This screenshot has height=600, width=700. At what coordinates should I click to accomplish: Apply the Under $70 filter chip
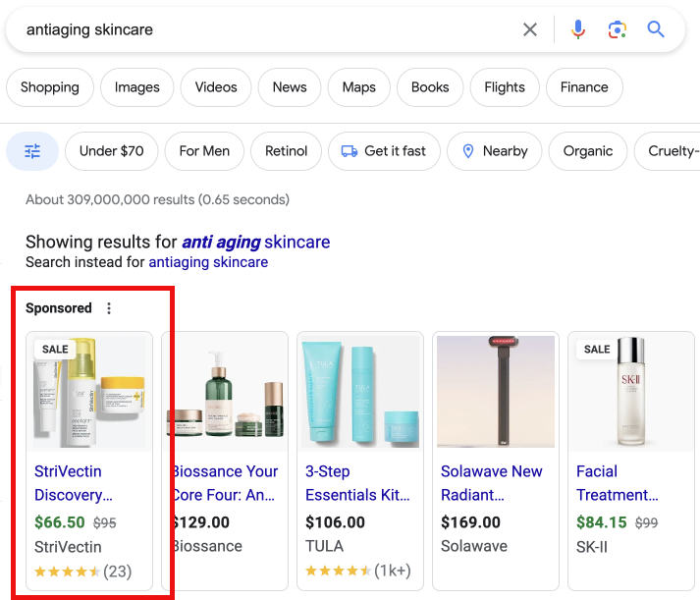point(112,151)
